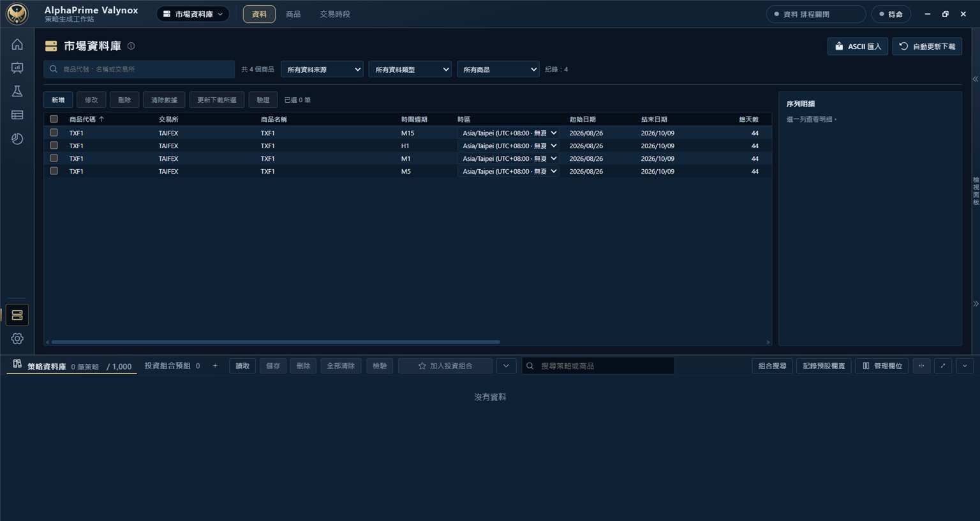
Task: Click the horizontal scrollbar under the table
Action: 276,342
